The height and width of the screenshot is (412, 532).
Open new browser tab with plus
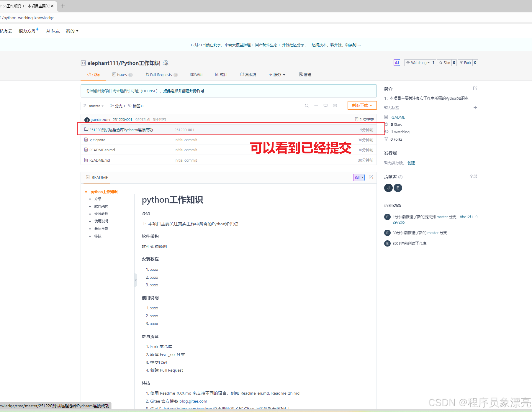(63, 6)
